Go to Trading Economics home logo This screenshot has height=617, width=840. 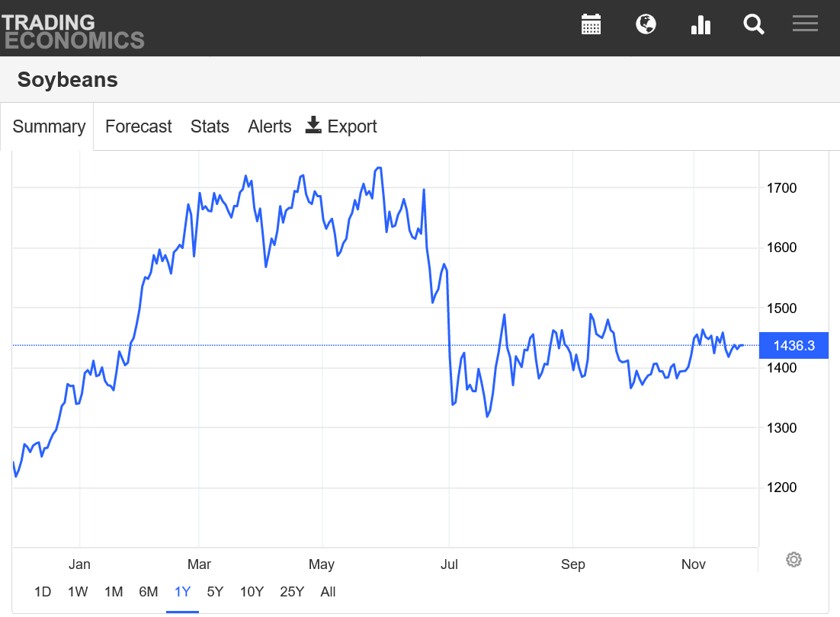pos(72,31)
